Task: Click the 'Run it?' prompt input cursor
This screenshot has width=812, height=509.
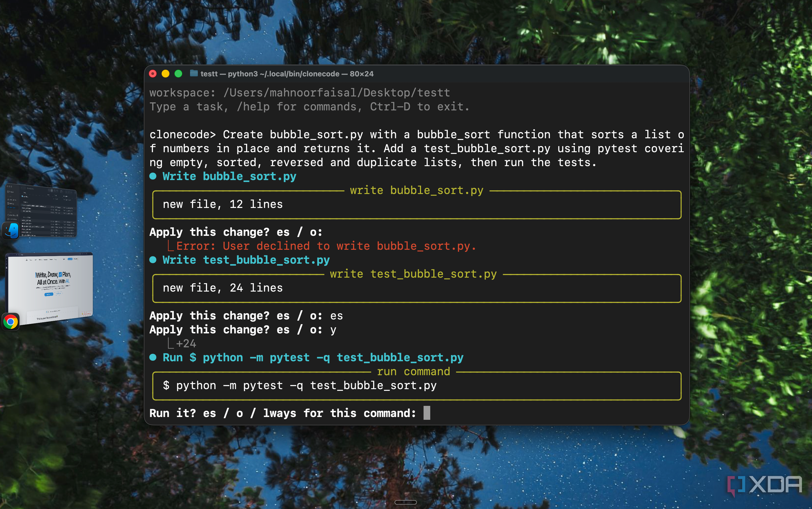Action: point(427,413)
